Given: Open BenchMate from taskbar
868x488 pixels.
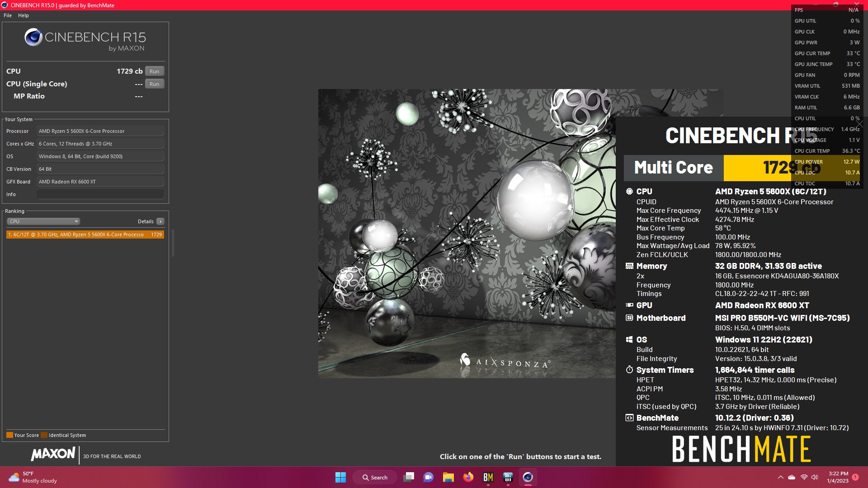Looking at the screenshot, I should pyautogui.click(x=488, y=477).
